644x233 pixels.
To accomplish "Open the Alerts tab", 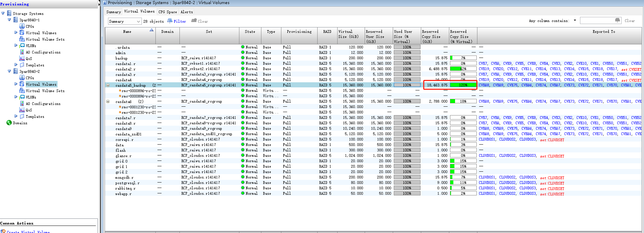I will pyautogui.click(x=187, y=12).
